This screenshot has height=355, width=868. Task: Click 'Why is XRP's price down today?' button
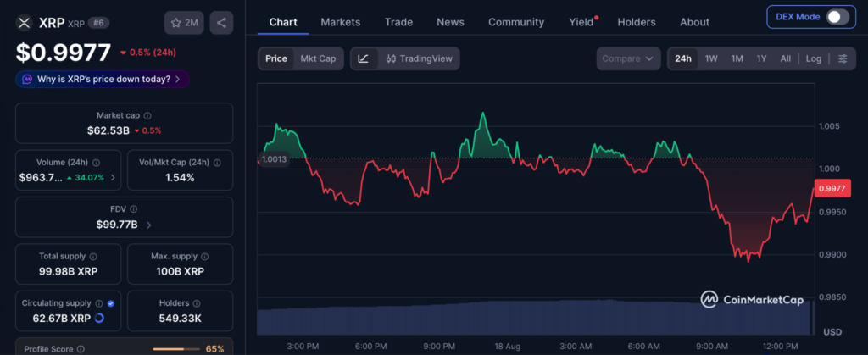point(103,79)
